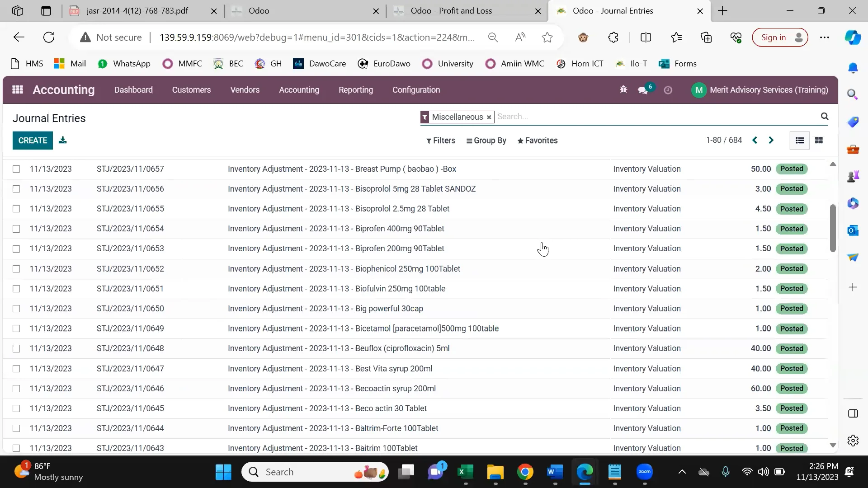
Task: Remove the Miscellaneous filter tag
Action: [489, 117]
